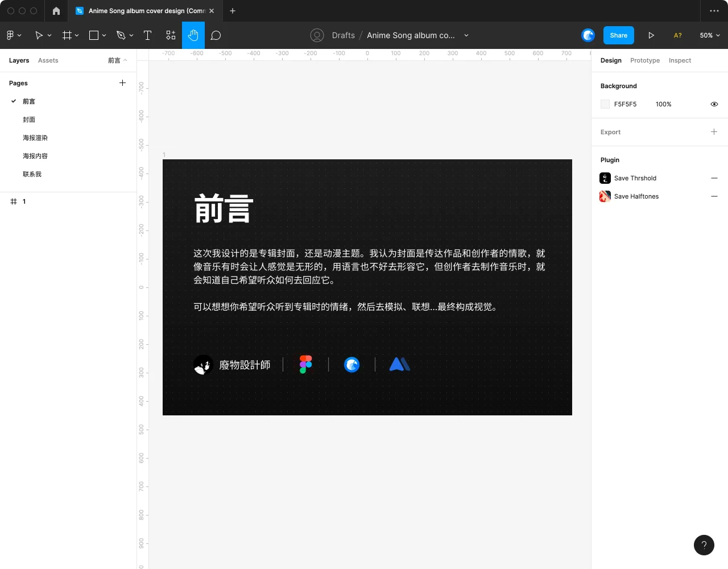728x569 pixels.
Task: Click the blue Share button
Action: [x=618, y=35]
